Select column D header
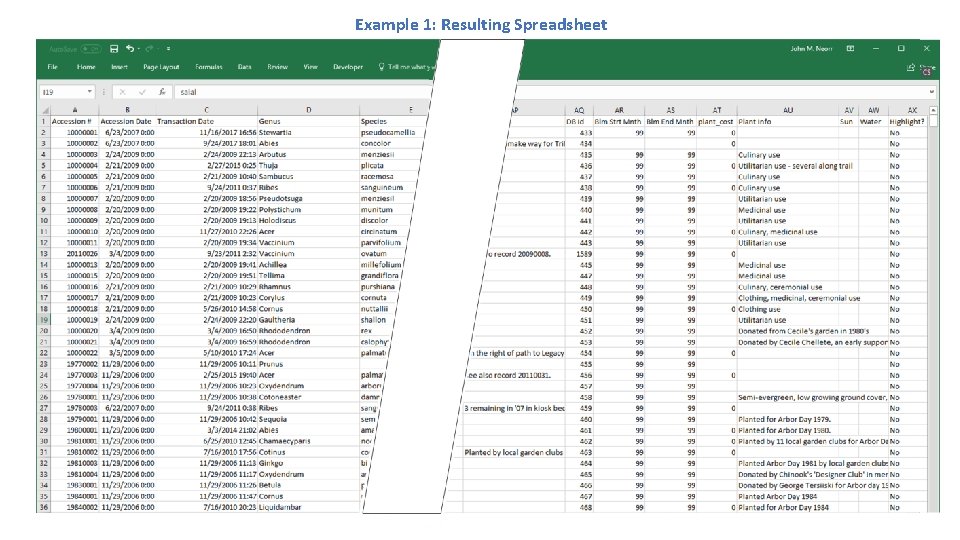Viewport: 960px width, 540px height. (308, 110)
